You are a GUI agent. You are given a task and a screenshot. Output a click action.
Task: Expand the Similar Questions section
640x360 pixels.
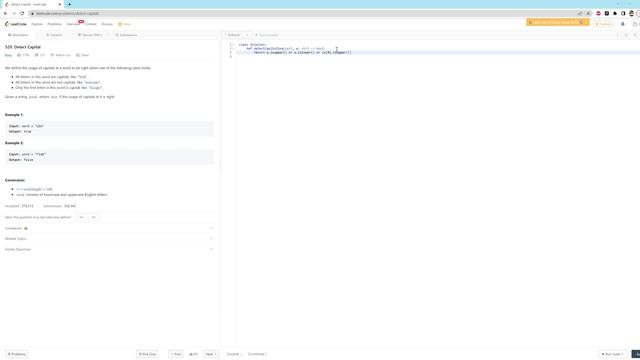pos(109,249)
